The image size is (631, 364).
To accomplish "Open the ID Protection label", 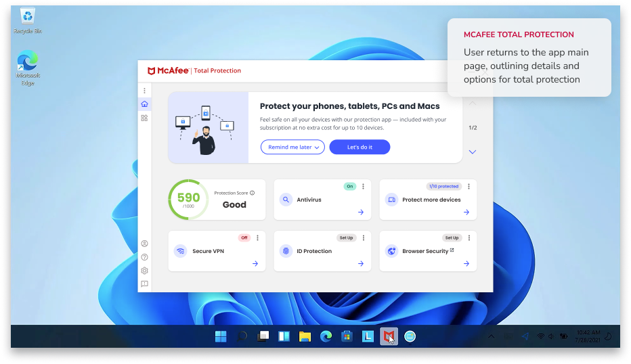I will point(314,251).
